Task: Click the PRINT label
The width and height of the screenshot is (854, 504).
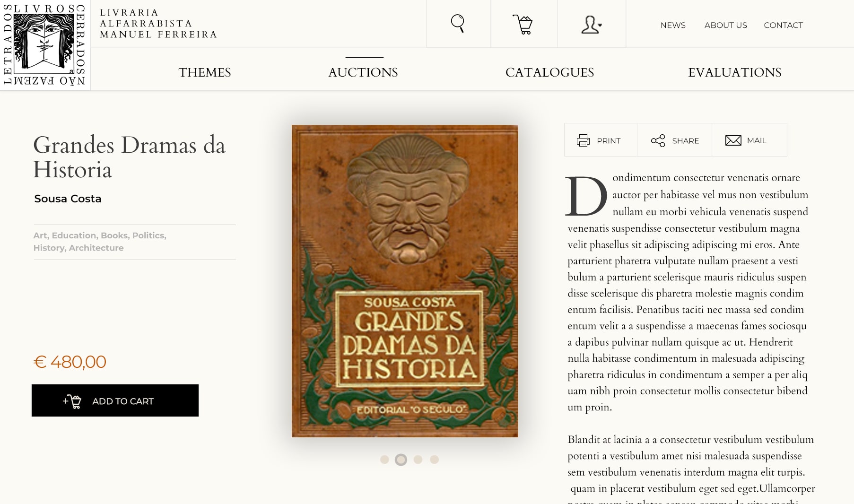Action: tap(609, 141)
